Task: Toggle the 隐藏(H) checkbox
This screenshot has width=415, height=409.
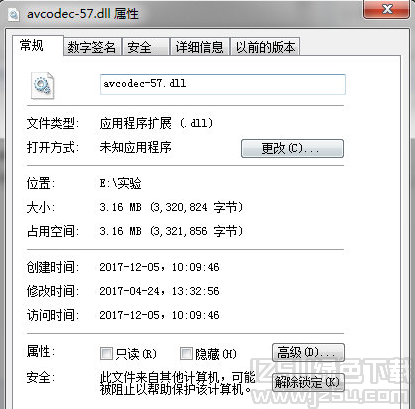Action: click(186, 354)
